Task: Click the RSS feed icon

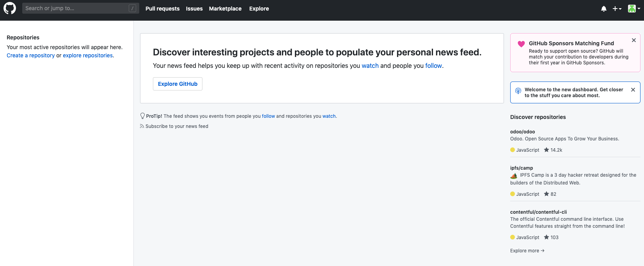Action: pos(142,126)
